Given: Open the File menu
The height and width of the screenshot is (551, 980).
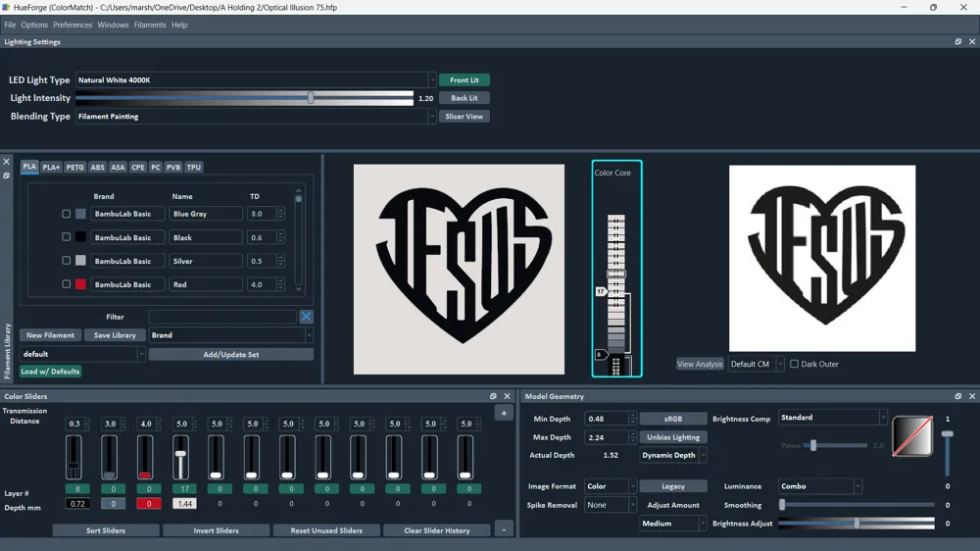Looking at the screenshot, I should (x=10, y=25).
